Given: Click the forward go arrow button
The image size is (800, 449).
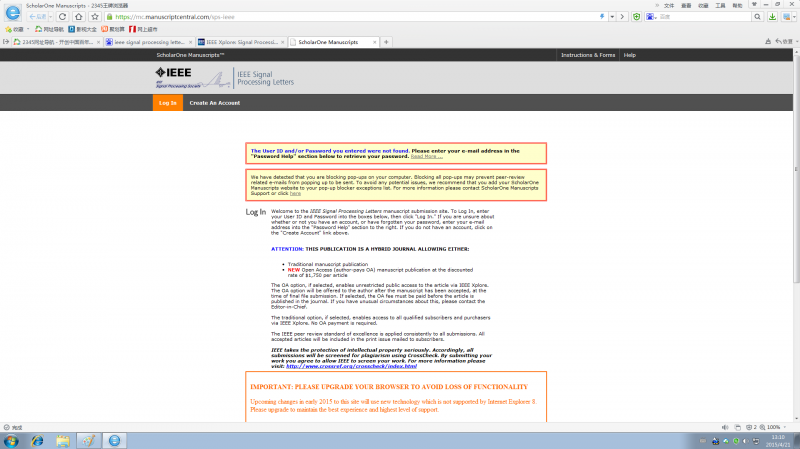Looking at the screenshot, I should [x=622, y=17].
